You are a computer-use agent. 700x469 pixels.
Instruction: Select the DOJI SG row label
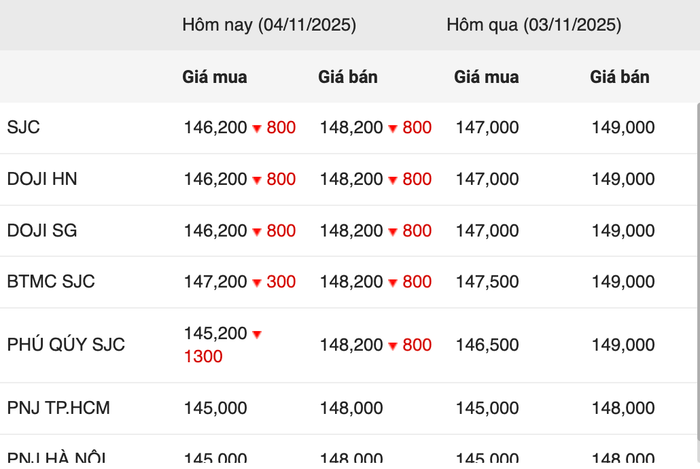pos(42,231)
